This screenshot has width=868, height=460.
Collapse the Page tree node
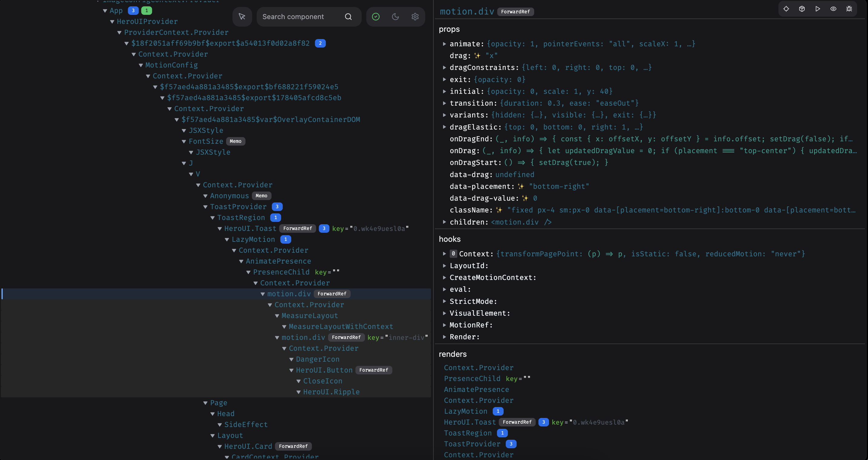click(205, 403)
